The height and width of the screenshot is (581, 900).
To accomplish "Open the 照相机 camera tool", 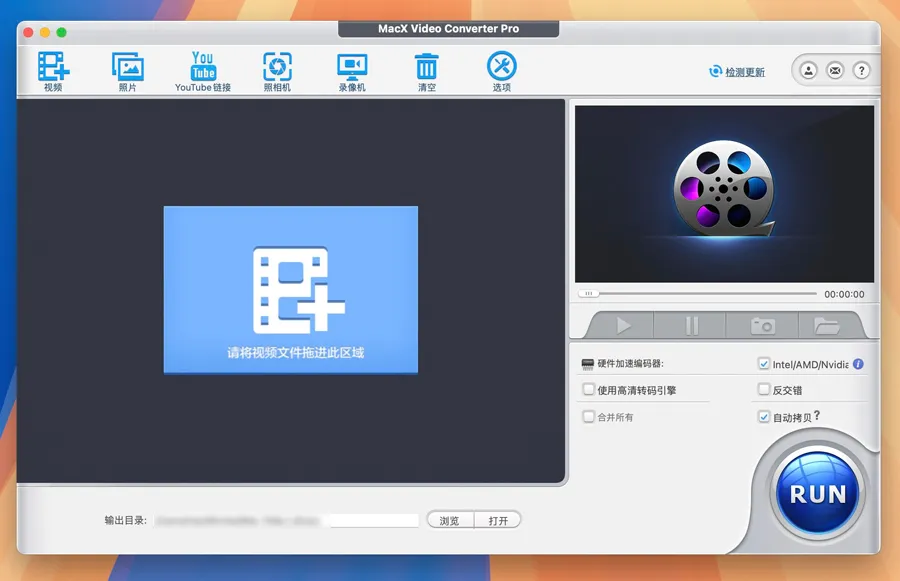I will point(277,67).
